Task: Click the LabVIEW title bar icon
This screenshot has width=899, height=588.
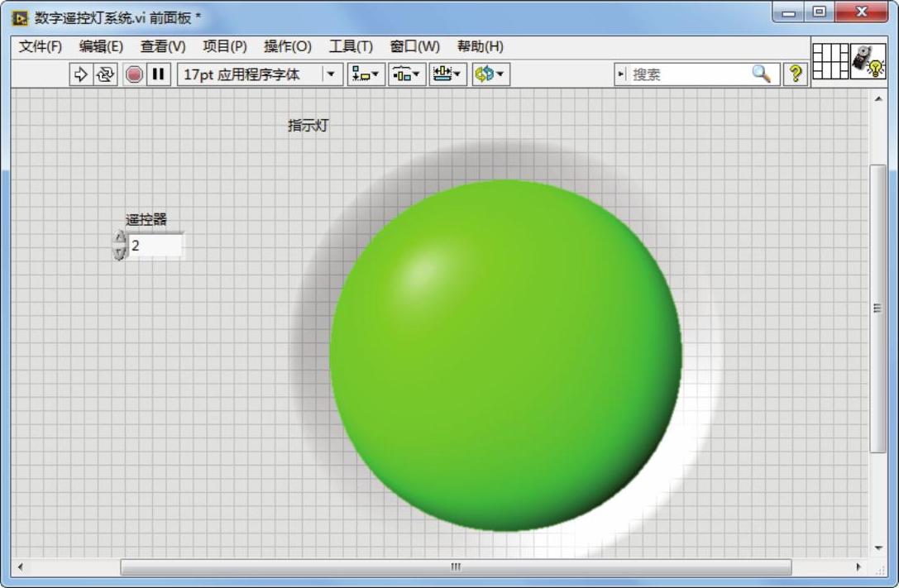Action: click(20, 18)
